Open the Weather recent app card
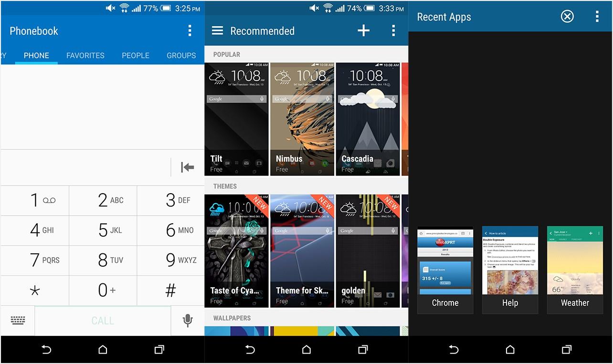Image resolution: width=613 pixels, height=364 pixels. pyautogui.click(x=575, y=270)
